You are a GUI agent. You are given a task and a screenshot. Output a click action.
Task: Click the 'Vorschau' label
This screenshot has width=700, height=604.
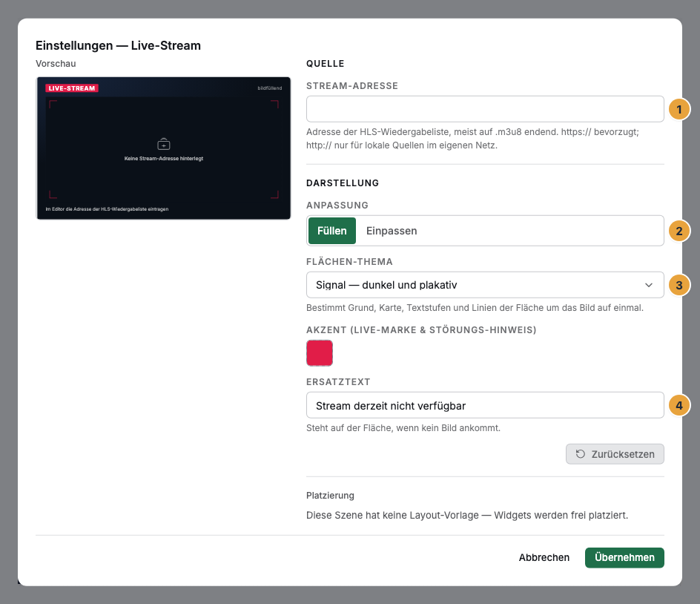point(56,63)
